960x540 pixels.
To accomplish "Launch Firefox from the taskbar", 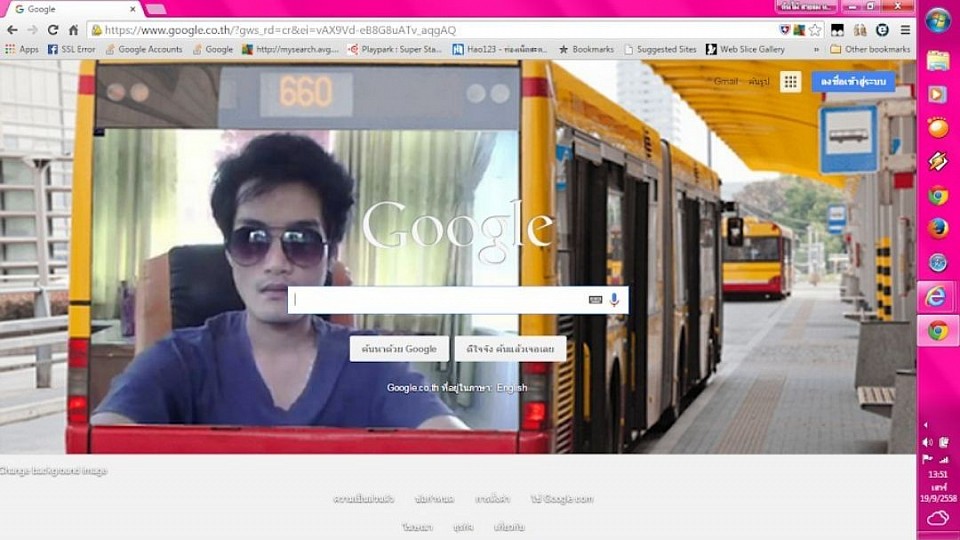I will point(937,229).
